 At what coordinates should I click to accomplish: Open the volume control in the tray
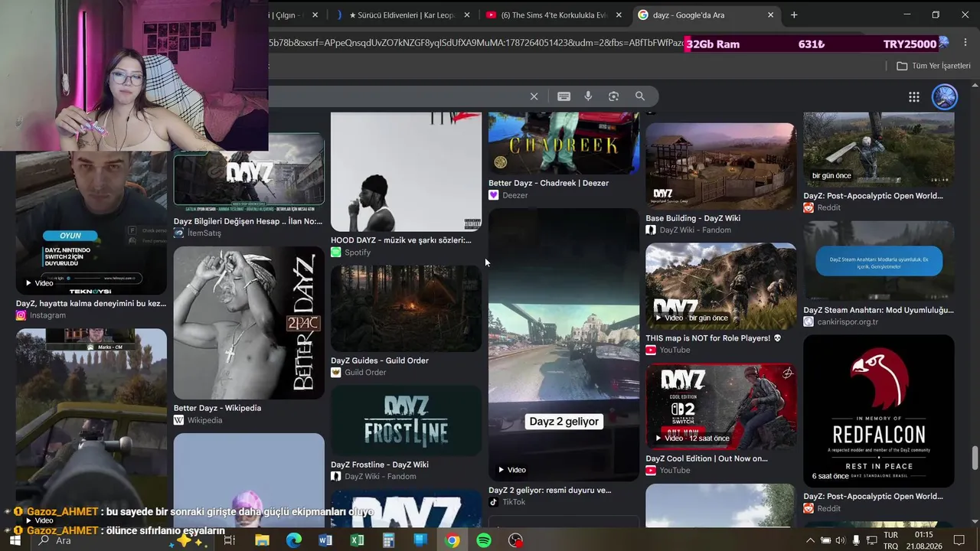tap(840, 540)
